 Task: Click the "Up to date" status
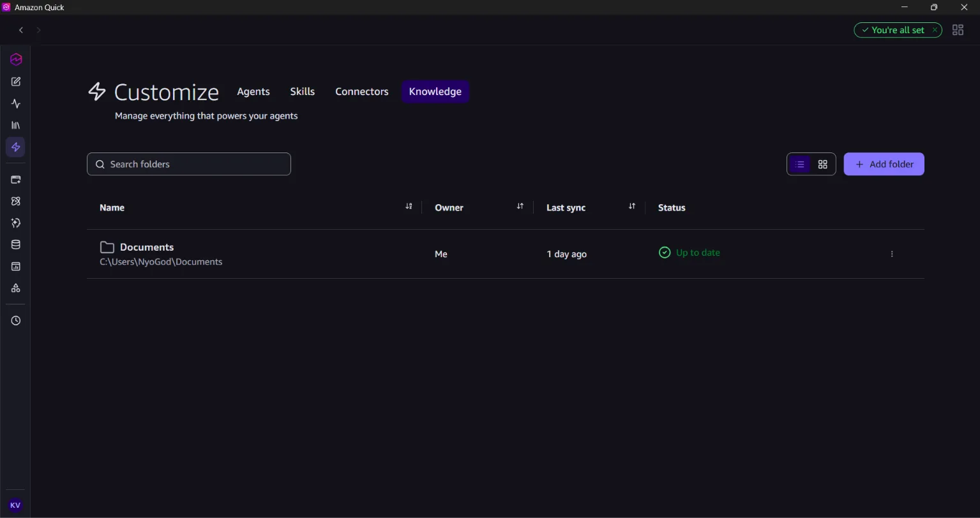point(690,253)
